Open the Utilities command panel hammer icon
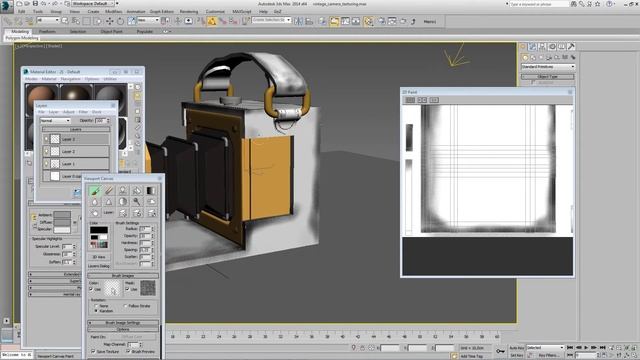This screenshot has height=360, width=640. click(571, 47)
